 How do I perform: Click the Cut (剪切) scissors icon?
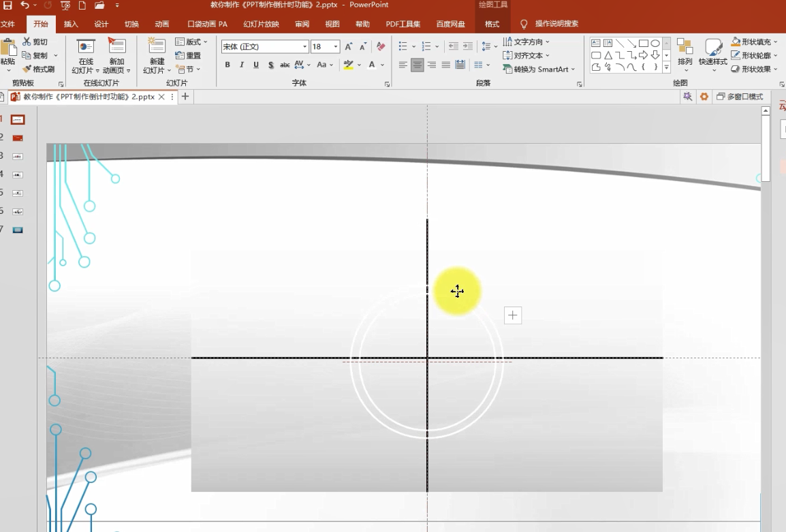click(27, 42)
